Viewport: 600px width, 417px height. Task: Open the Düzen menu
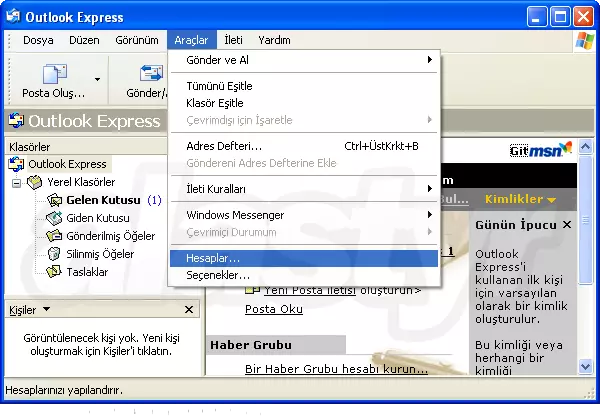pos(84,40)
